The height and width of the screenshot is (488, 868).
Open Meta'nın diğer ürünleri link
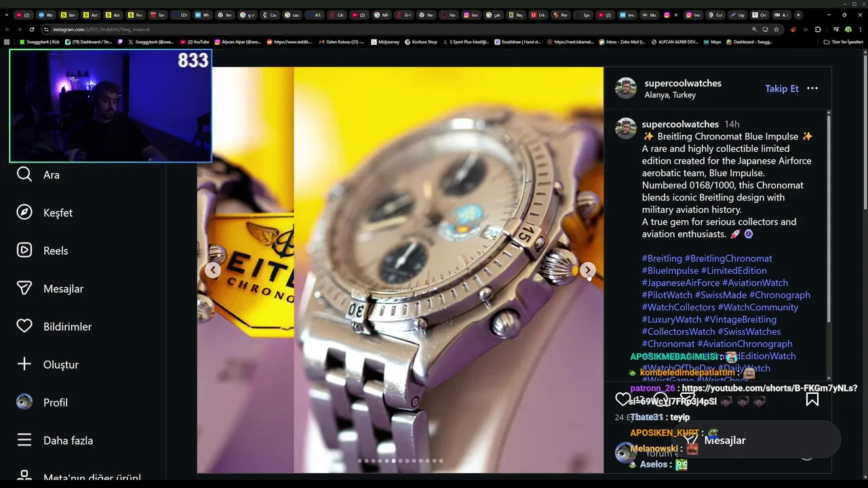click(79, 478)
